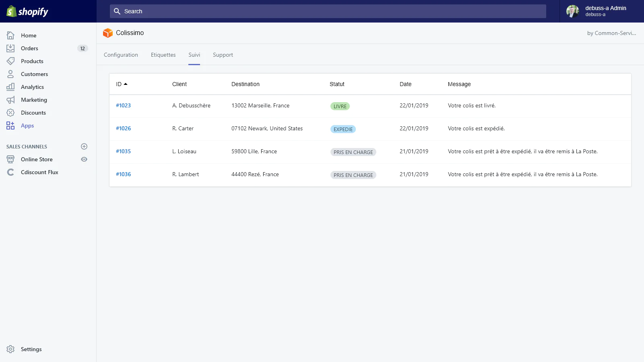Open Settings via the gear icon
This screenshot has width=644, height=362.
(x=10, y=349)
